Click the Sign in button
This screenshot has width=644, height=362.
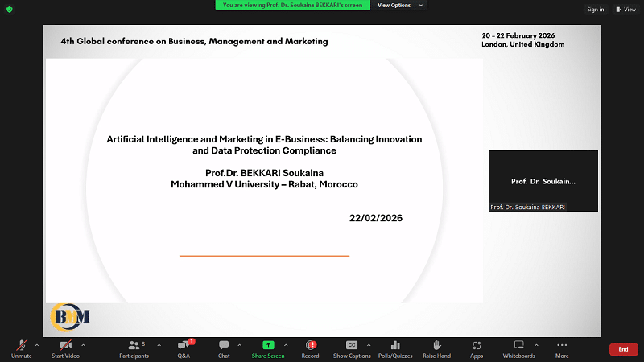point(595,10)
